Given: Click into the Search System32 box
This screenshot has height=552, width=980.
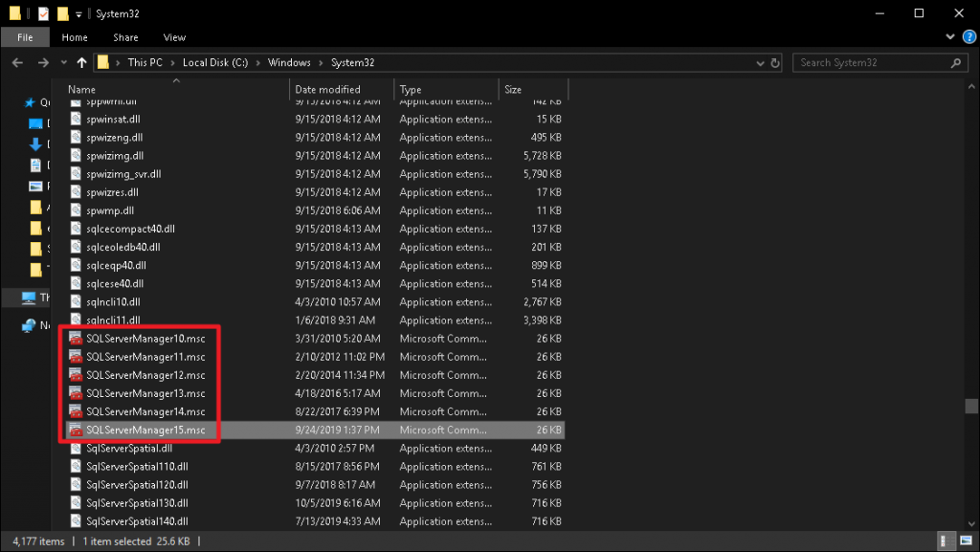Looking at the screenshot, I should click(871, 62).
